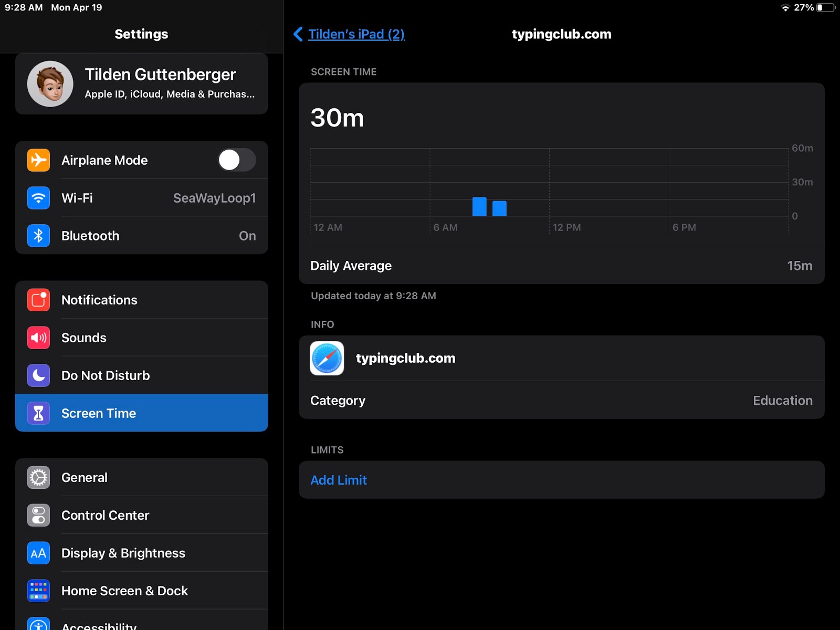Toggle the Airplane Mode switch
This screenshot has height=630, width=840.
coord(237,160)
